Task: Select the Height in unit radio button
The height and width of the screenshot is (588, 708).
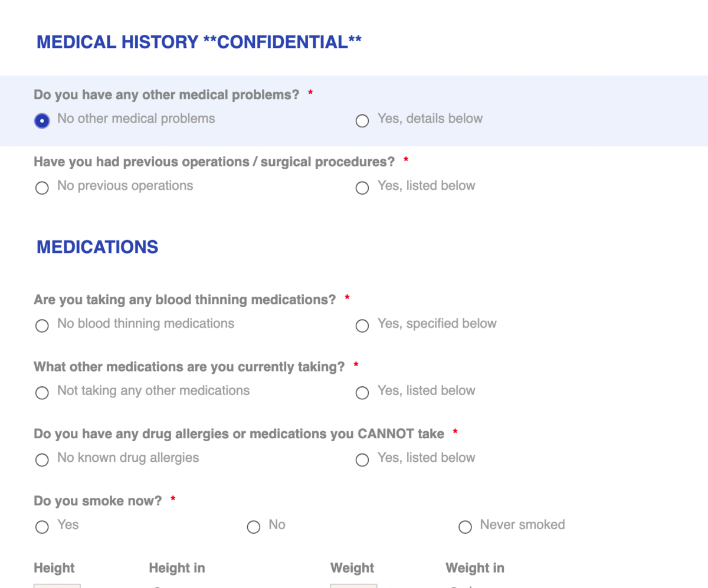Action: [x=155, y=586]
